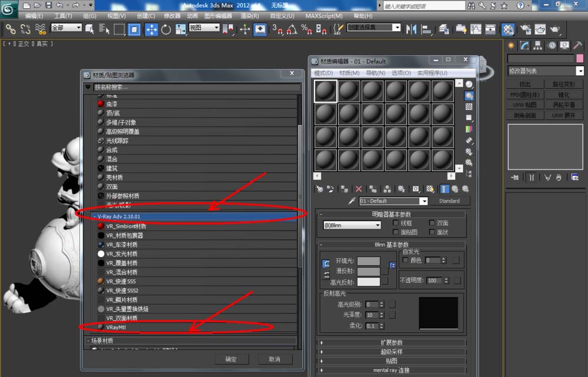This screenshot has height=377, width=588.
Task: Expand the mental ray 连接 rollout
Action: 392,371
